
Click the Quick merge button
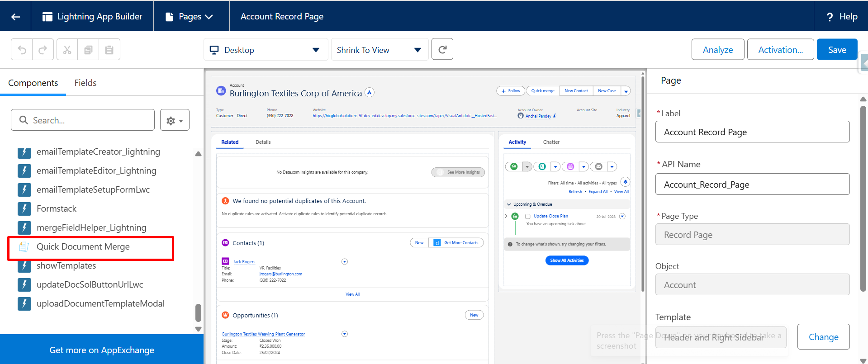click(543, 91)
